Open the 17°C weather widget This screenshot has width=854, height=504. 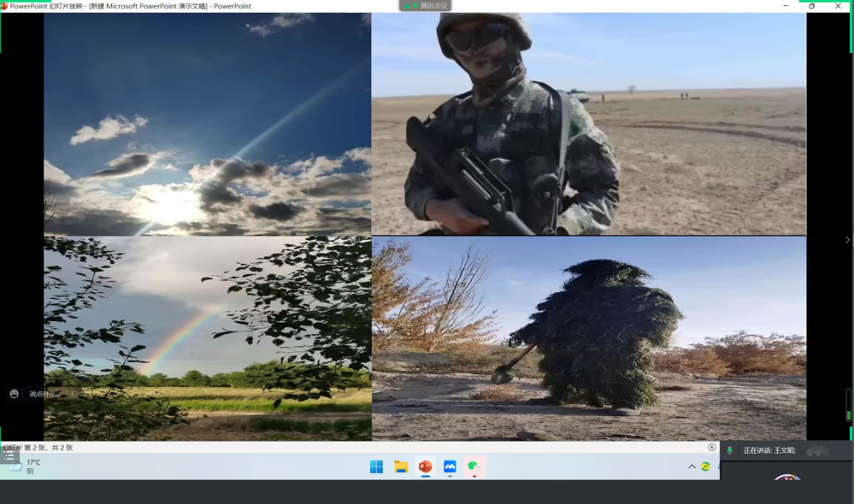click(26, 466)
